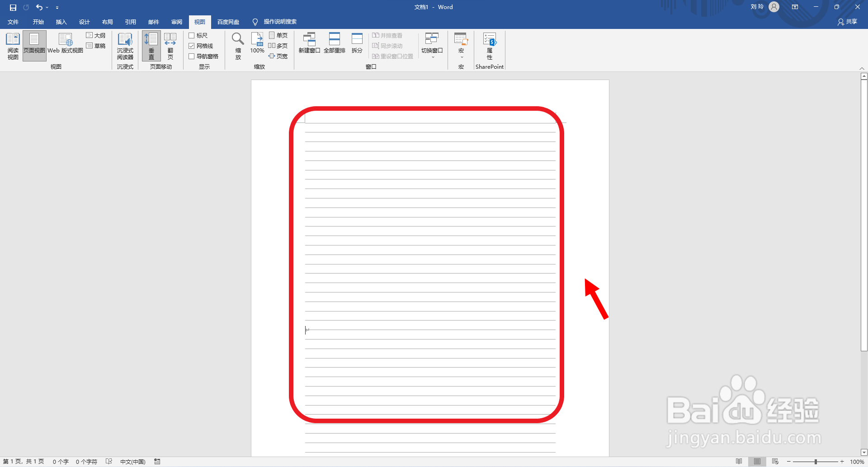Click 共享 share button

pyautogui.click(x=847, y=22)
